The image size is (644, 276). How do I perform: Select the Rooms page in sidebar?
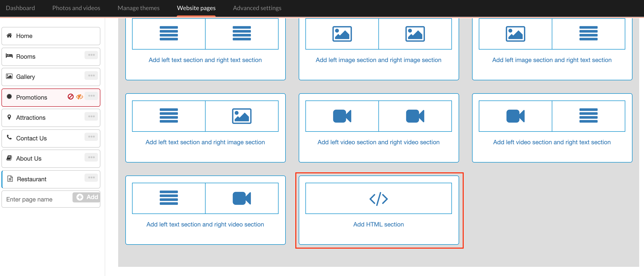51,56
